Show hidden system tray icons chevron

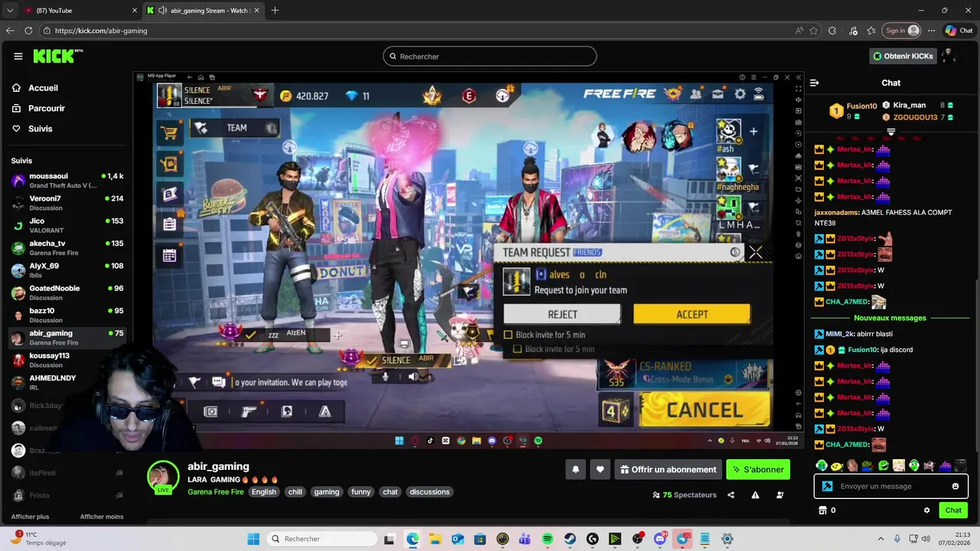coord(880,539)
